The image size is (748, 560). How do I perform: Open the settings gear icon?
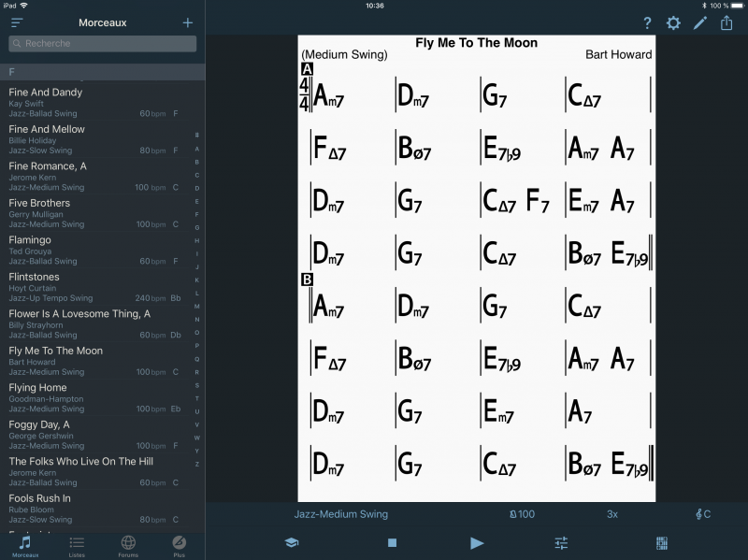coord(673,23)
